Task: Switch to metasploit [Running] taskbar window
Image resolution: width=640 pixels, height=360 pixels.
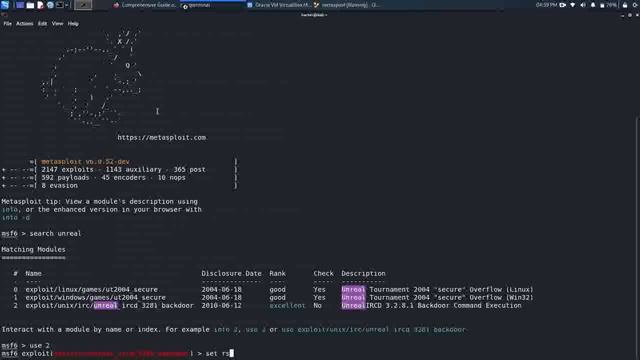Action: (346, 5)
